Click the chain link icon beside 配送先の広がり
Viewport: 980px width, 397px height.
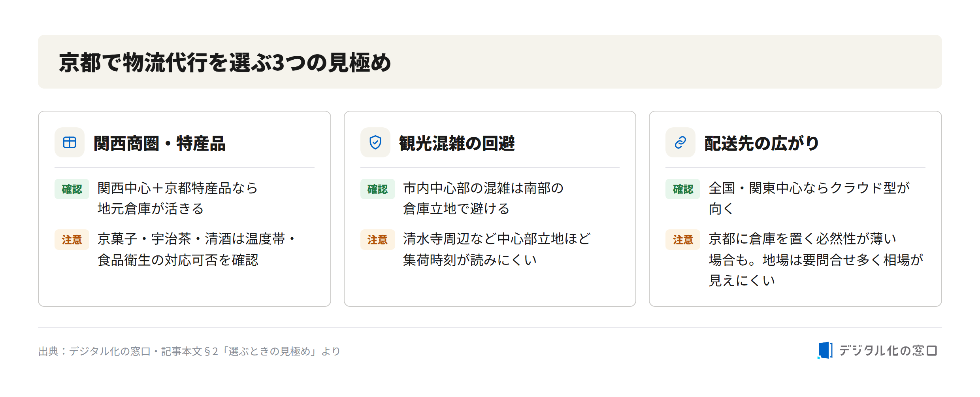(x=680, y=142)
